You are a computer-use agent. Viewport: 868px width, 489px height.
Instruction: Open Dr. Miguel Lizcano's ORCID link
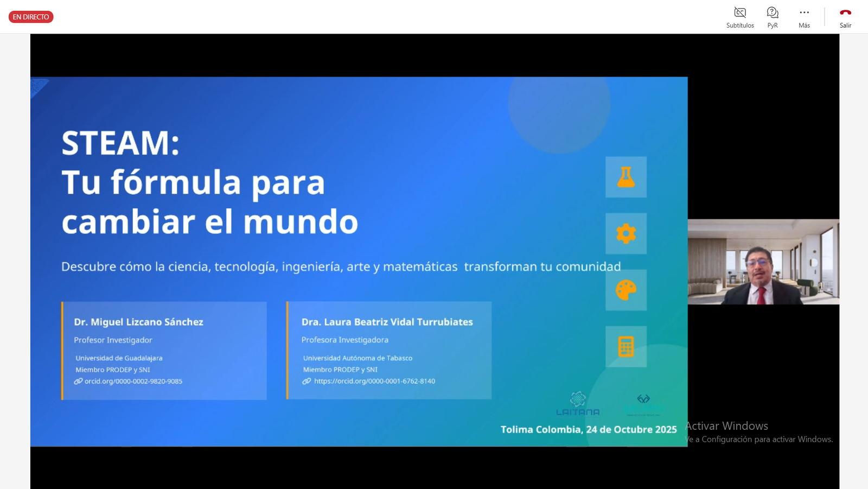click(x=133, y=381)
